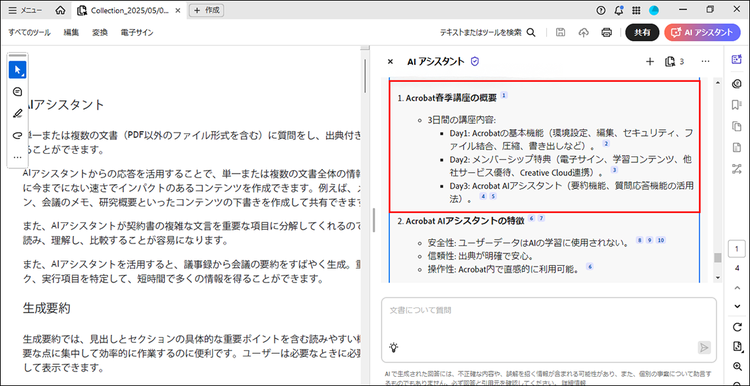This screenshot has width=750, height=386.
Task: Open the メニュー hamburger menu
Action: pyautogui.click(x=25, y=10)
